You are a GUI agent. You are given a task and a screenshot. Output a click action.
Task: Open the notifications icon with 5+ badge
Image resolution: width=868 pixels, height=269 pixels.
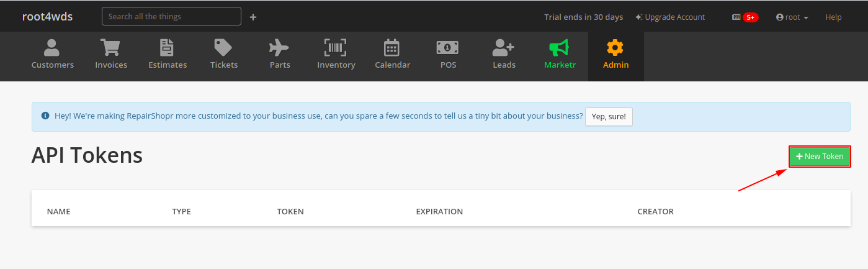pyautogui.click(x=745, y=17)
